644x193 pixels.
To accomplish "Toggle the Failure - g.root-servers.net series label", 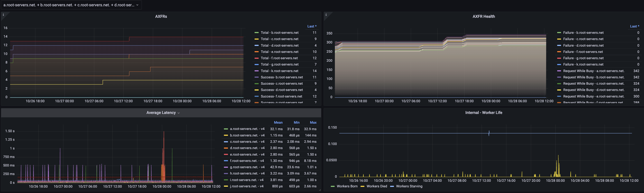I will 583,58.
